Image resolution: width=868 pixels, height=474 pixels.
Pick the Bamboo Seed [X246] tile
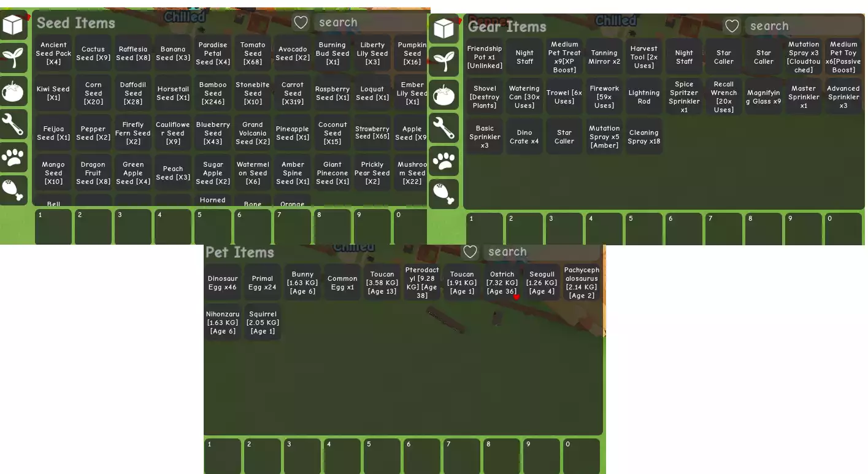213,93
